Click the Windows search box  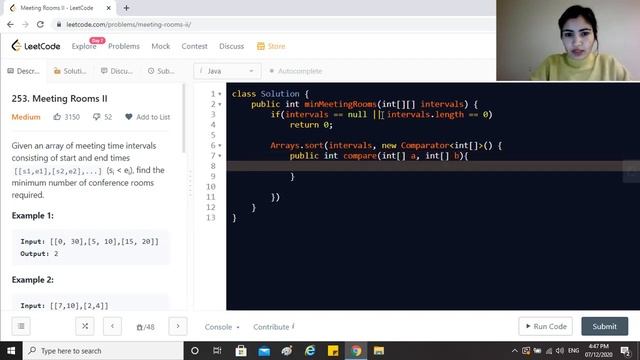(x=103, y=351)
